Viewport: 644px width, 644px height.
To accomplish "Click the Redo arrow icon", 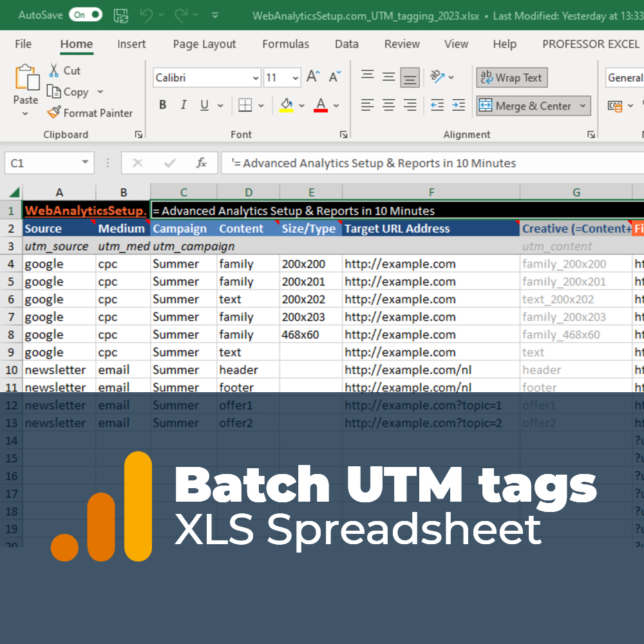I will (181, 15).
